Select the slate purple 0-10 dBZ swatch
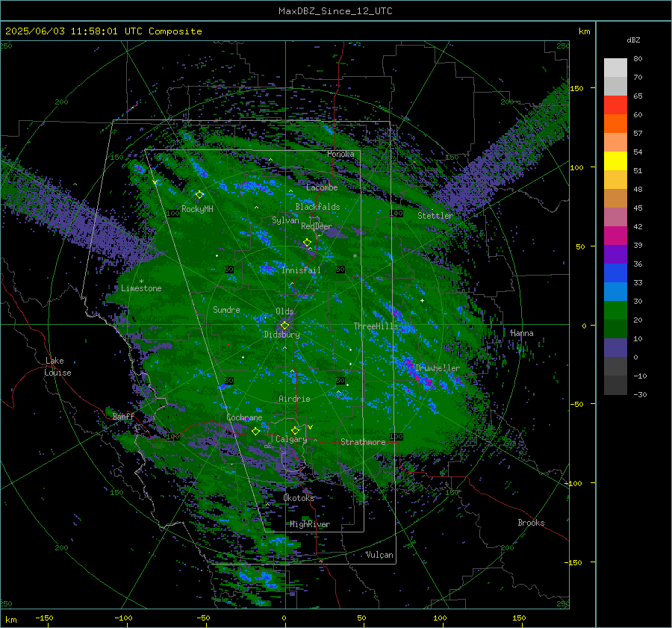Screen dimensions: 672x628 coord(615,348)
